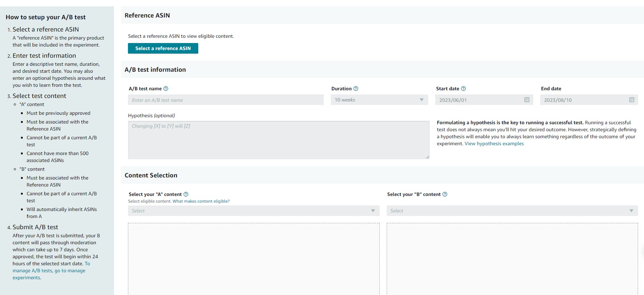The height and width of the screenshot is (295, 644).
Task: Open the "A" content Select dropdown
Action: coord(253,211)
